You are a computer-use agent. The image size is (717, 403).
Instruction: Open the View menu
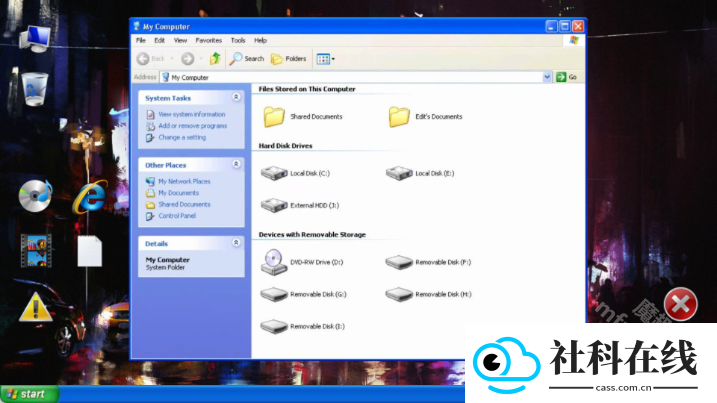[180, 40]
